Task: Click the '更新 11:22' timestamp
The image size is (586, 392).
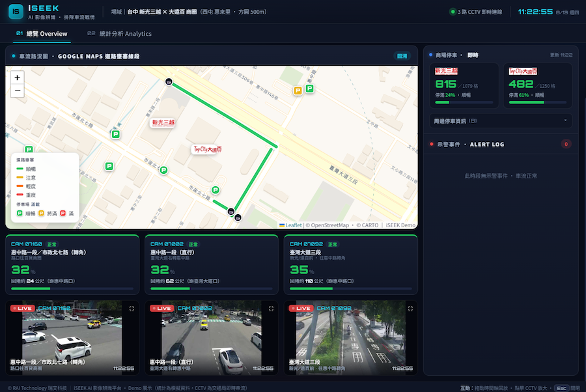Action: (x=561, y=55)
